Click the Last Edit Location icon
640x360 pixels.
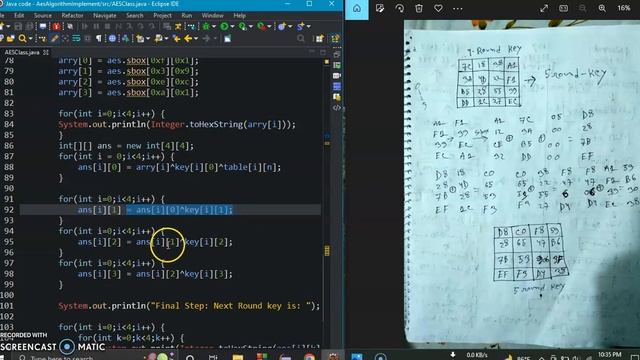pyautogui.click(x=176, y=38)
